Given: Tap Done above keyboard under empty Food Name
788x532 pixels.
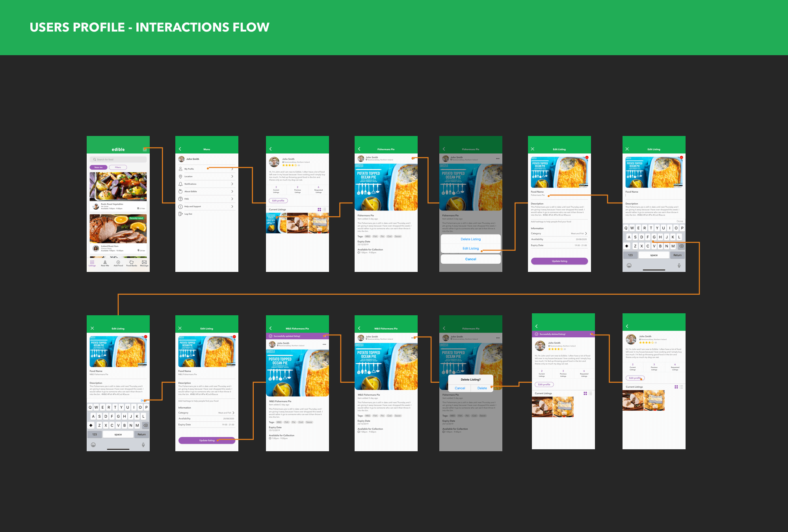Looking at the screenshot, I should pyautogui.click(x=680, y=221).
